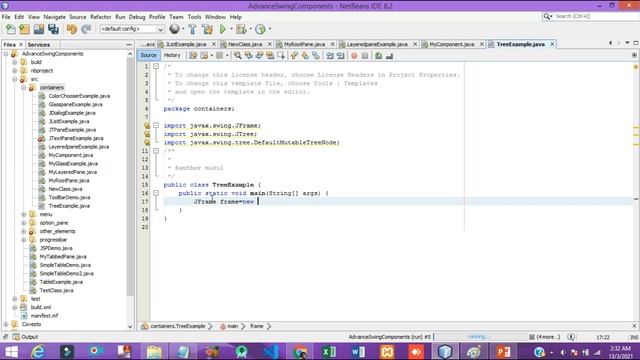This screenshot has width=640, height=360.
Task: Click the New File toolbar icon
Action: tap(11, 29)
